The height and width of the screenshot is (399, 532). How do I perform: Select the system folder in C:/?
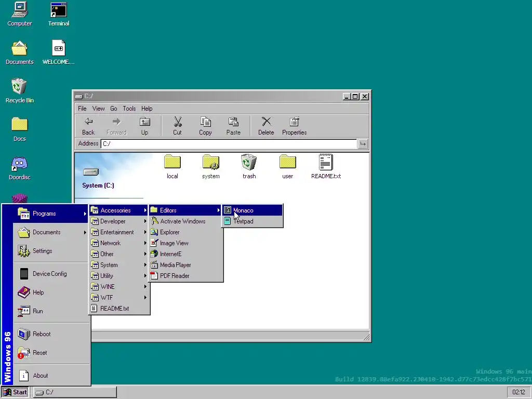tap(211, 167)
